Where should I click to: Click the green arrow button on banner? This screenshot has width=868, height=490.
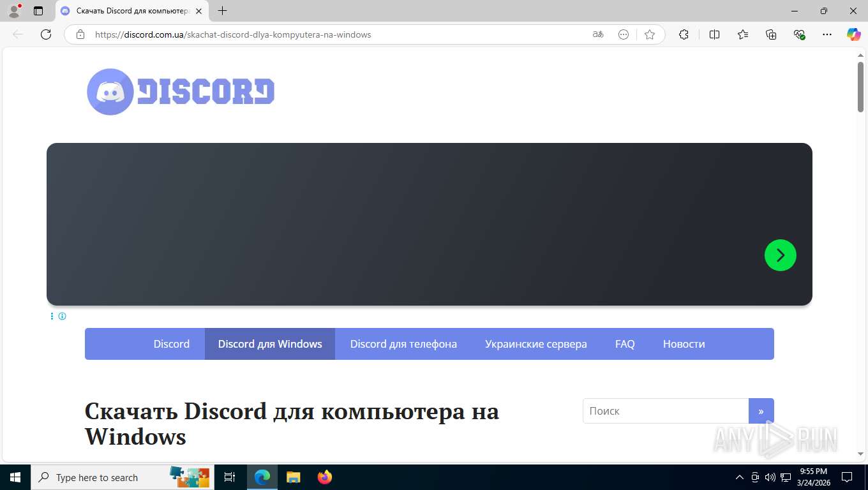tap(780, 255)
